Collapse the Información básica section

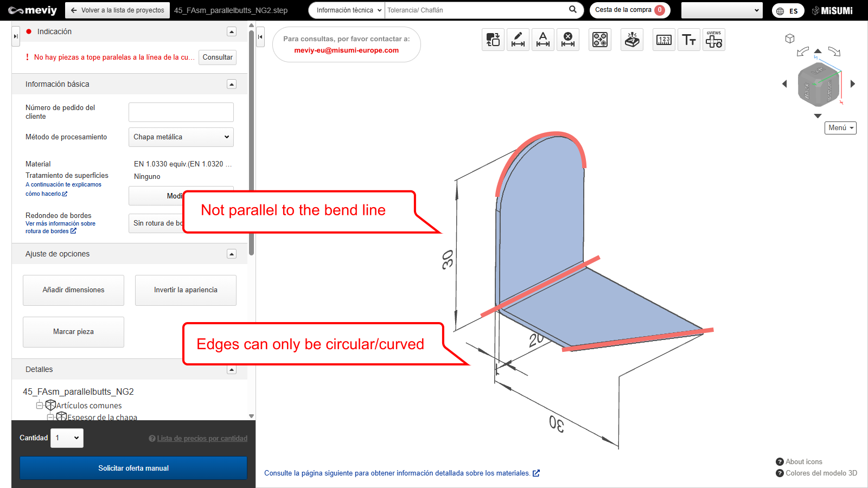[x=232, y=84]
